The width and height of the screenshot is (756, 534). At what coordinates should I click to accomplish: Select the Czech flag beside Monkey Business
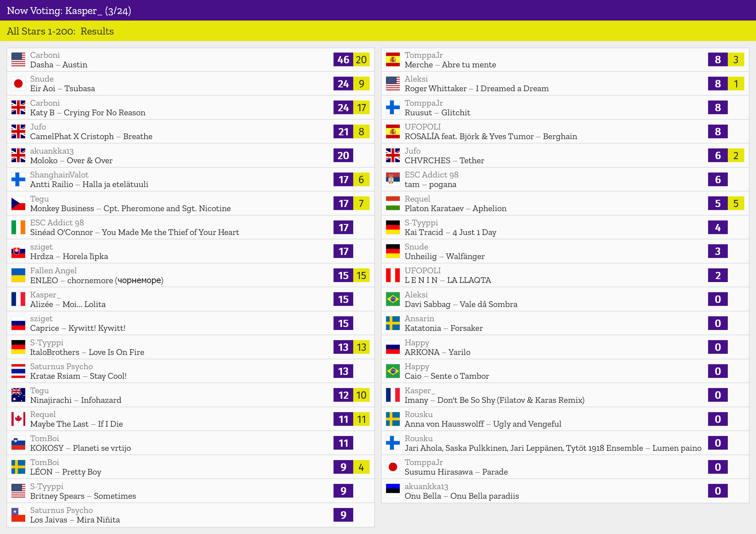(x=18, y=203)
